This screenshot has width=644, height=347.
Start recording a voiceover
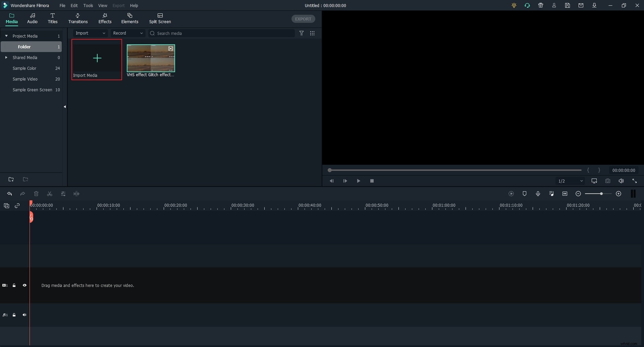(x=538, y=194)
